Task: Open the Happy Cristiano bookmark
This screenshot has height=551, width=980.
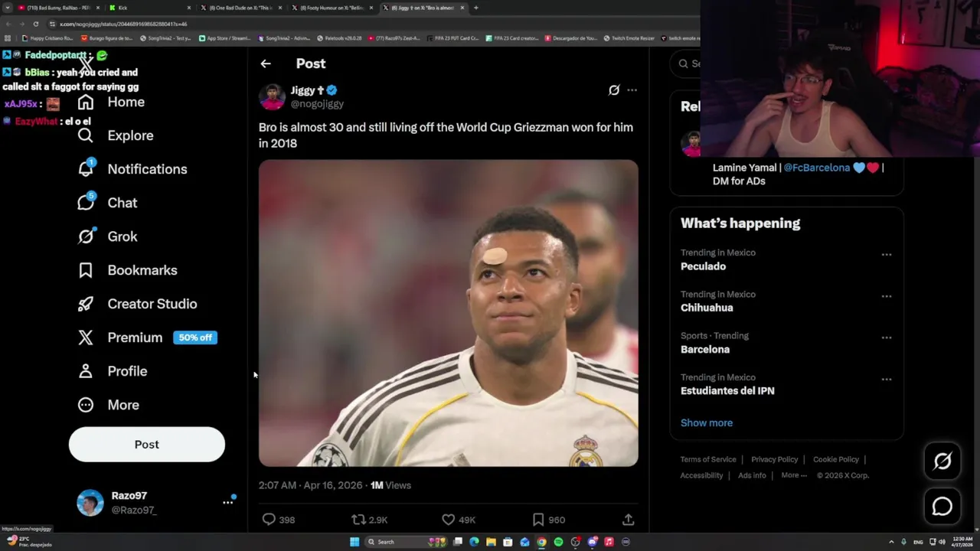Action: click(47, 38)
